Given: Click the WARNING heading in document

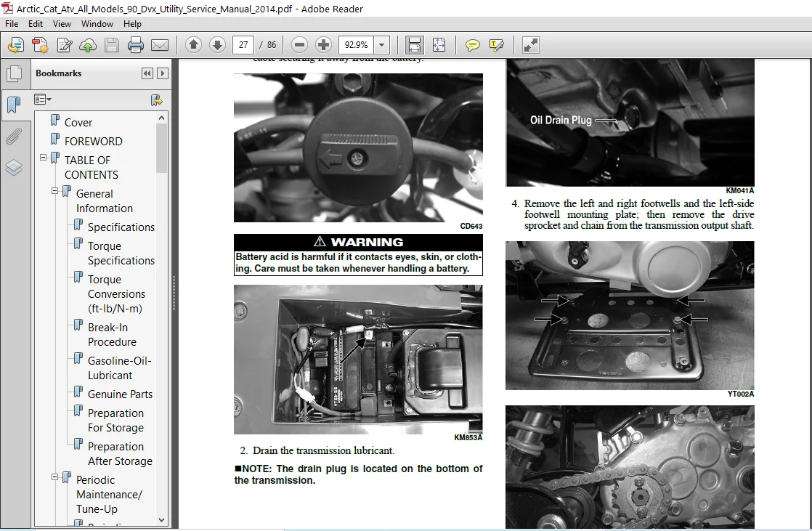Looking at the screenshot, I should pyautogui.click(x=358, y=242).
